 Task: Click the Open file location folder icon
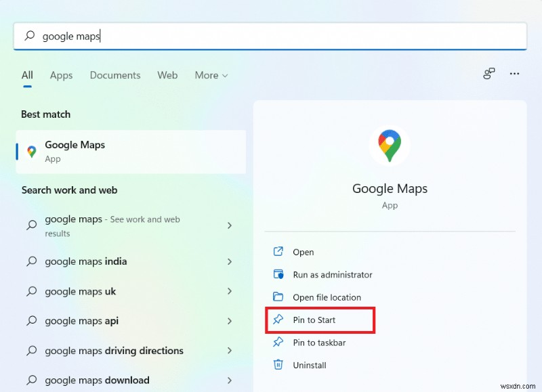point(278,297)
